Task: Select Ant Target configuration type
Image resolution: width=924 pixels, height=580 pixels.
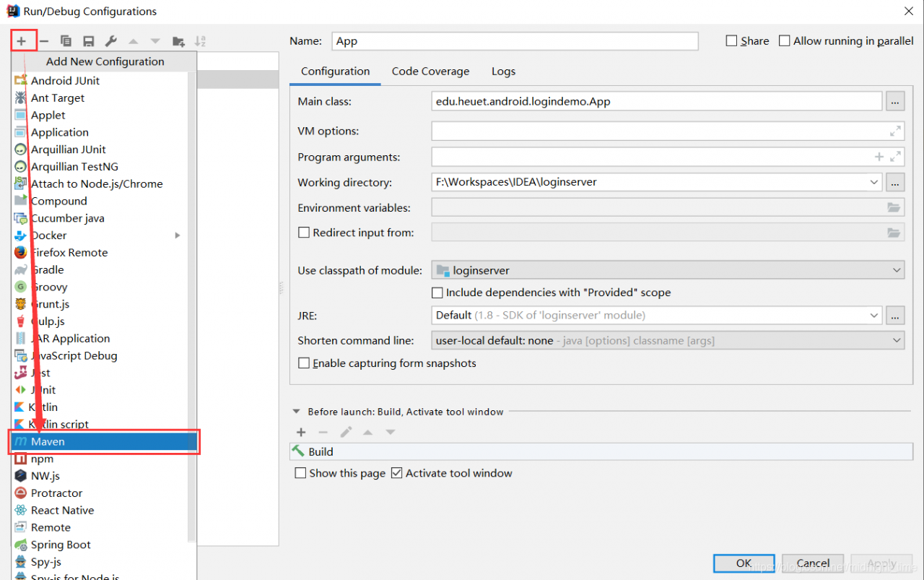Action: [x=100, y=98]
